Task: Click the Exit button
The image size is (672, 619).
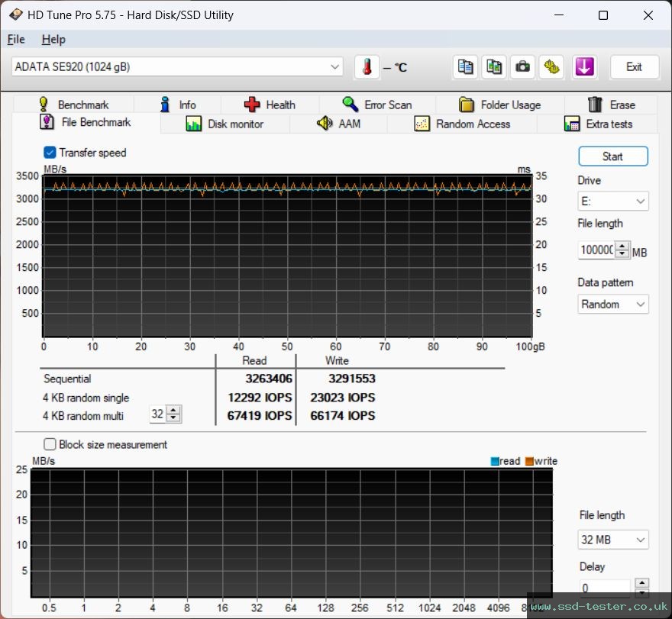Action: pos(635,67)
